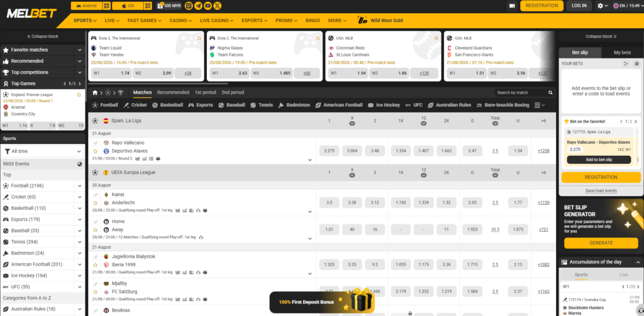Switch to the 1st period tab
This screenshot has height=316, width=644.
(x=206, y=92)
